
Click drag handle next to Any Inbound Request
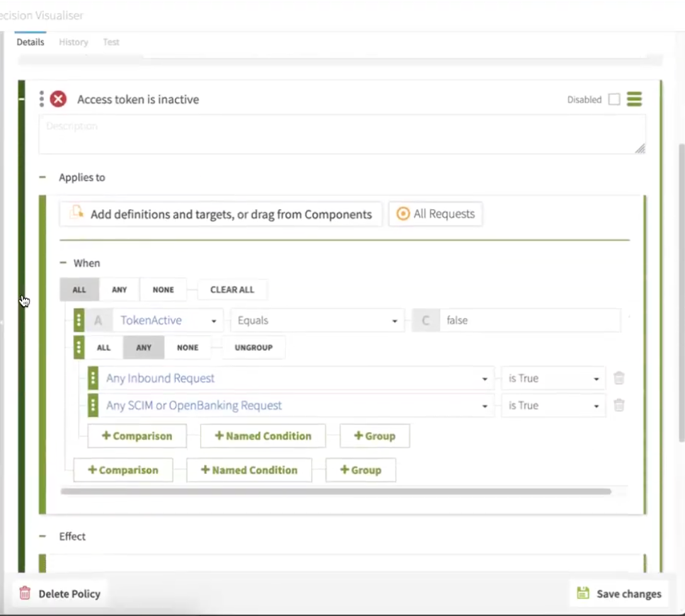93,378
